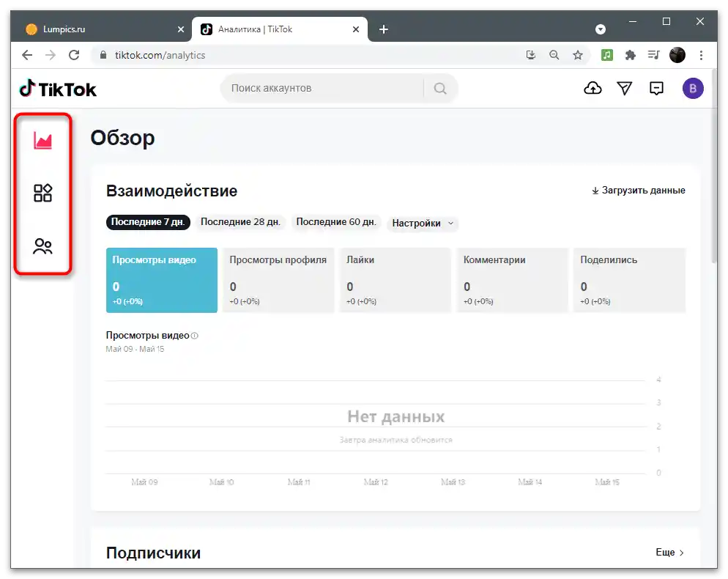Image resolution: width=728 pixels, height=579 pixels.
Task: Reload the page
Action: [74, 55]
